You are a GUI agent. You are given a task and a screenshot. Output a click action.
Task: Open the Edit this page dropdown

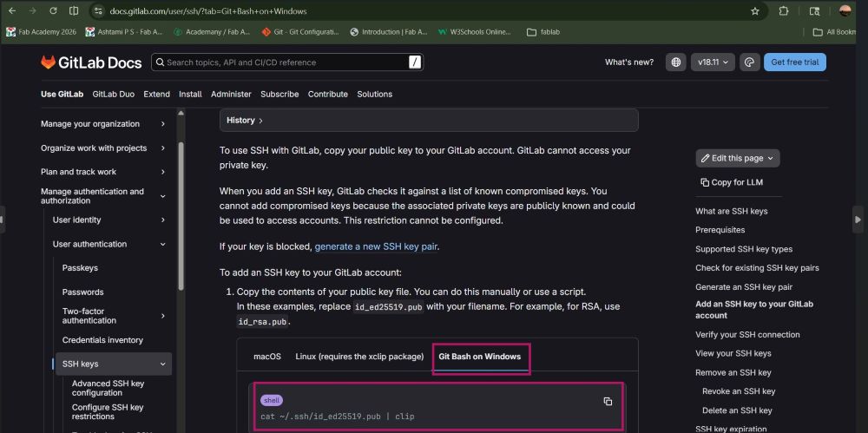pyautogui.click(x=737, y=158)
